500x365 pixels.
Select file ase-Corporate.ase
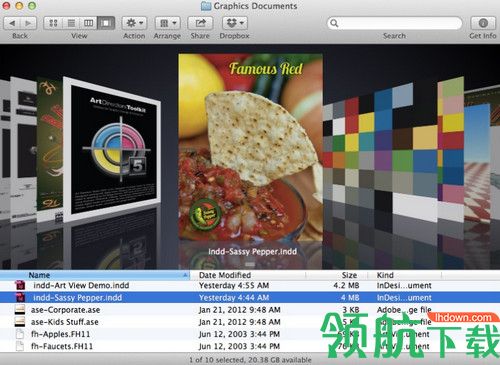tap(250, 310)
